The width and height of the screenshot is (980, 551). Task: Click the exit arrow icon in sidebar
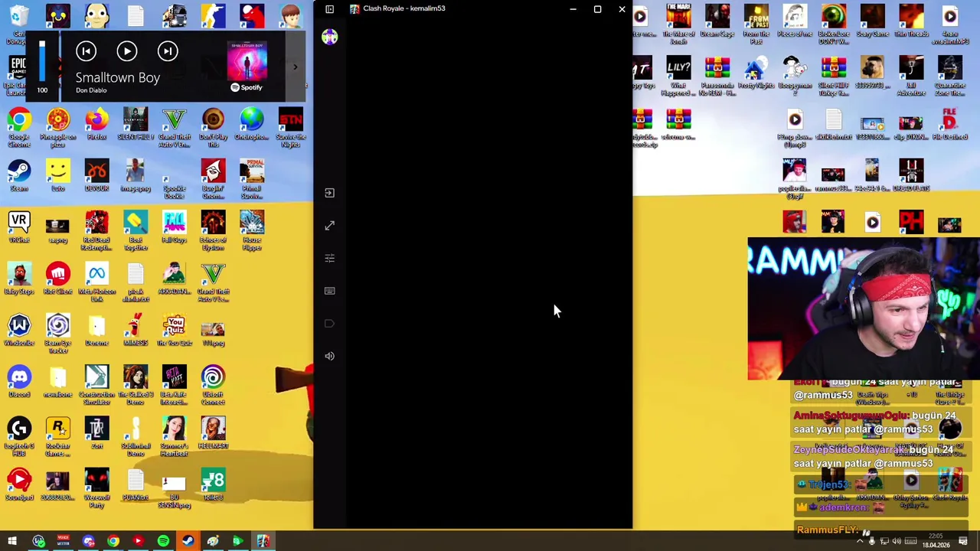(329, 193)
